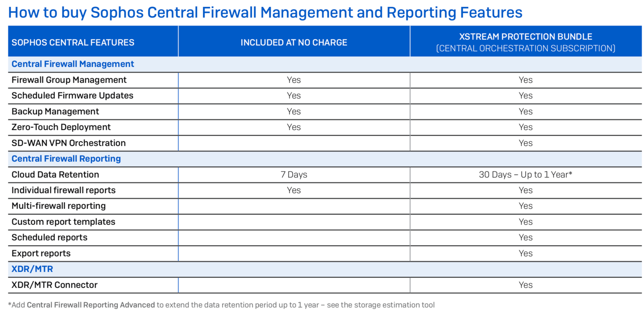644x317 pixels.
Task: Click the 'Export reports' feature label
Action: coord(41,253)
